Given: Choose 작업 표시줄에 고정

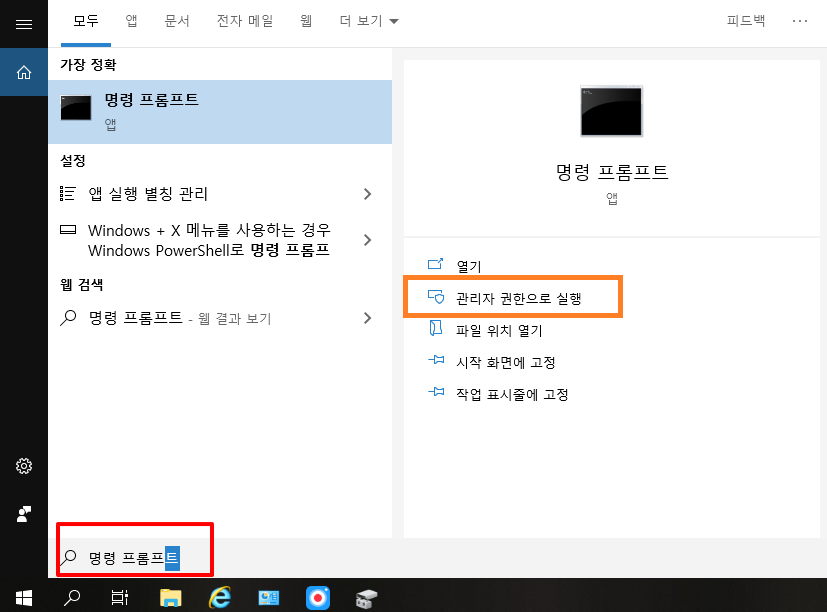Looking at the screenshot, I should coord(512,394).
